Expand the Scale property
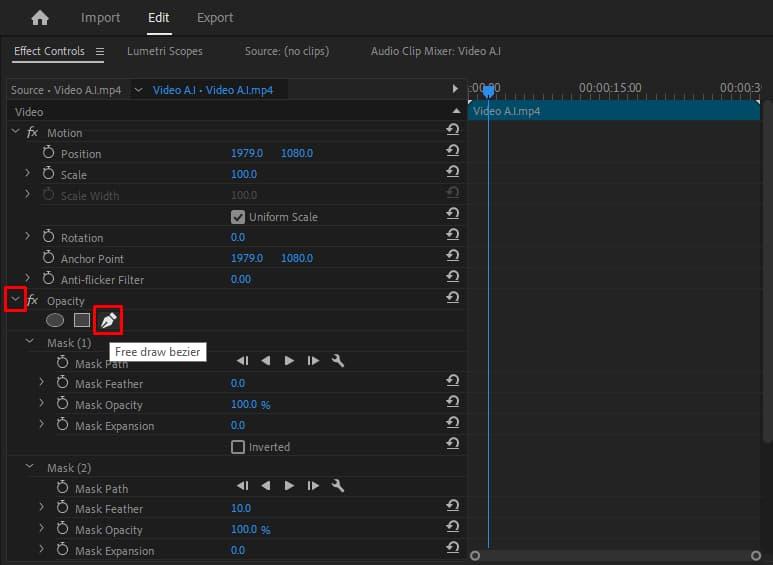The height and width of the screenshot is (565, 773). 28,174
